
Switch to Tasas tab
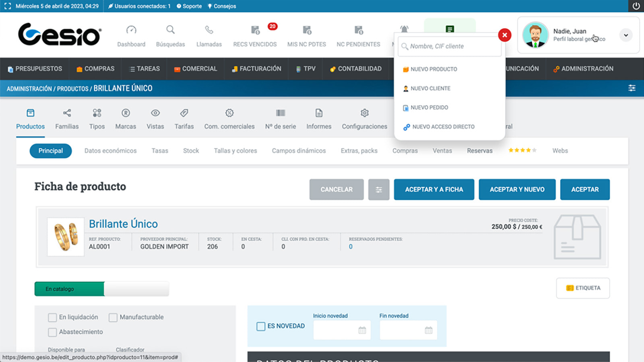coord(160,151)
